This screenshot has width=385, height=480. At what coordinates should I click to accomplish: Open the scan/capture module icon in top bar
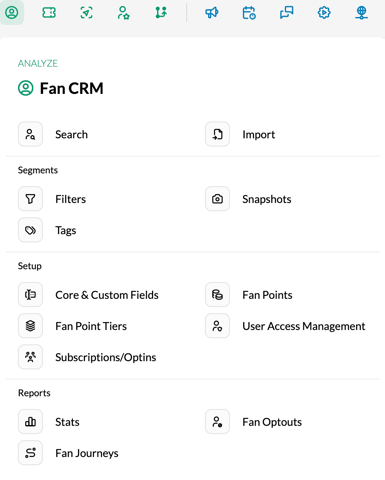[87, 13]
